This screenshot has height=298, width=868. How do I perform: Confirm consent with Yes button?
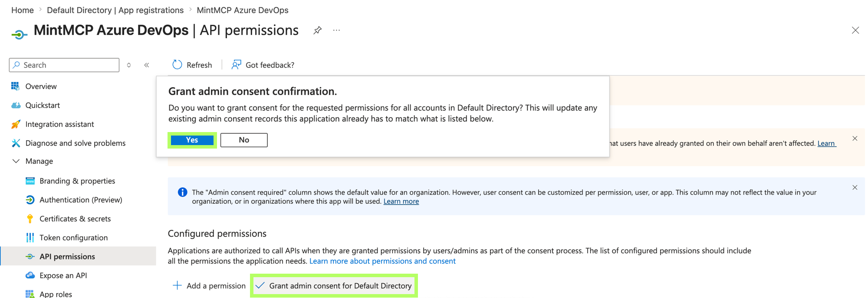[x=192, y=140]
